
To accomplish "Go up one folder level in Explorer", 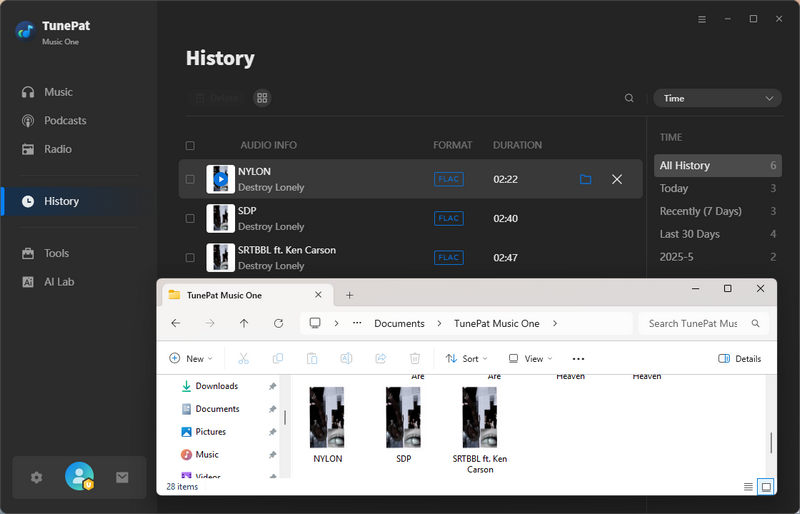I will click(244, 323).
